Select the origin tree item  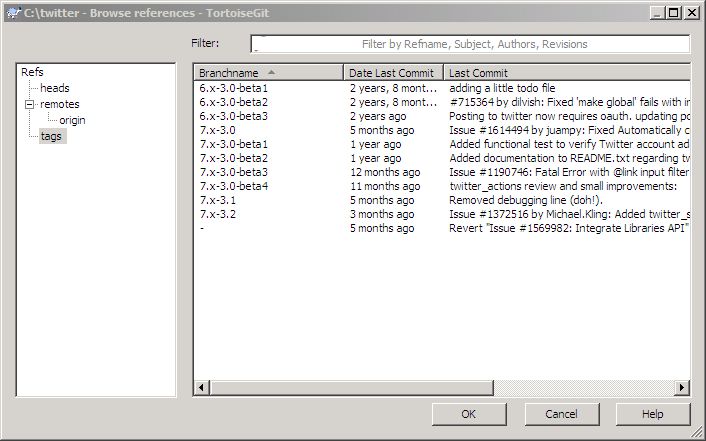72,120
